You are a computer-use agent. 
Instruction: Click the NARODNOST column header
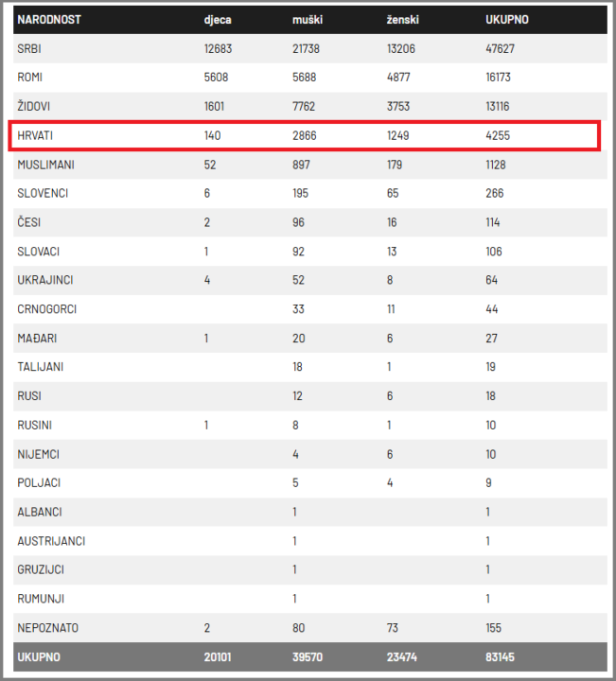pos(49,19)
